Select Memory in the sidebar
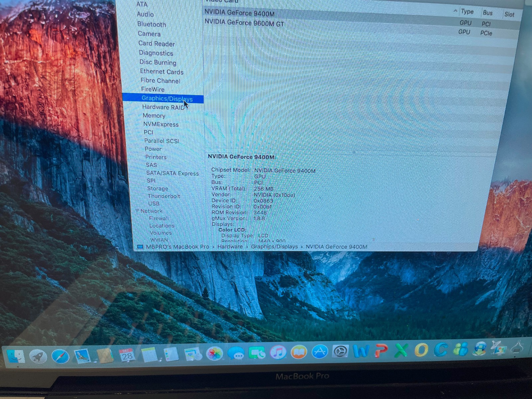The image size is (532, 399). pyautogui.click(x=154, y=116)
